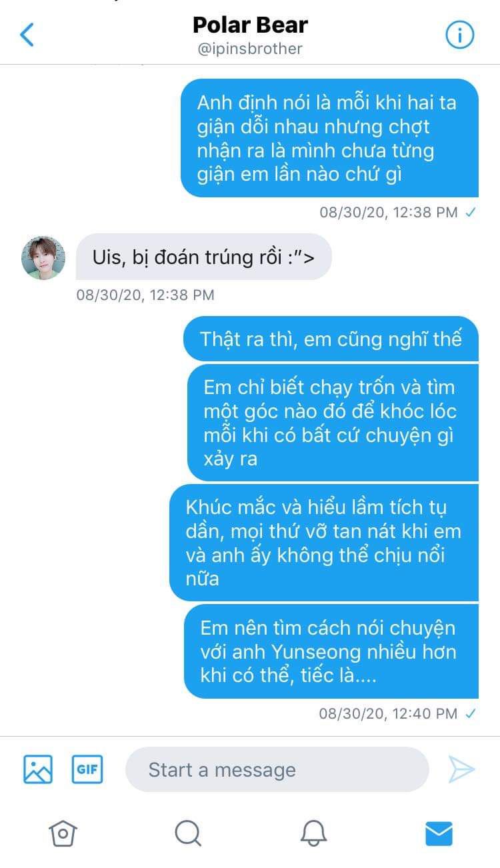Open the Polar Bear conversation title
The image size is (500, 868).
point(250,25)
